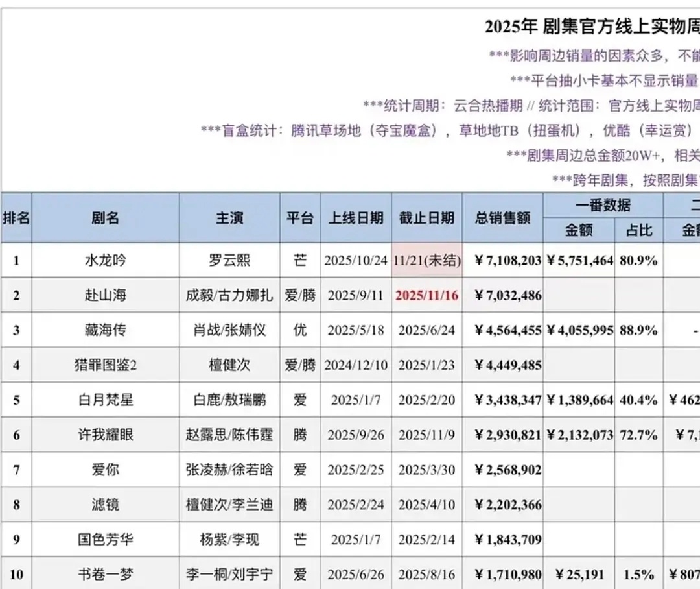The height and width of the screenshot is (589, 700).
Task: Click the 优 platform cell for 藏海传
Action: pos(300,330)
